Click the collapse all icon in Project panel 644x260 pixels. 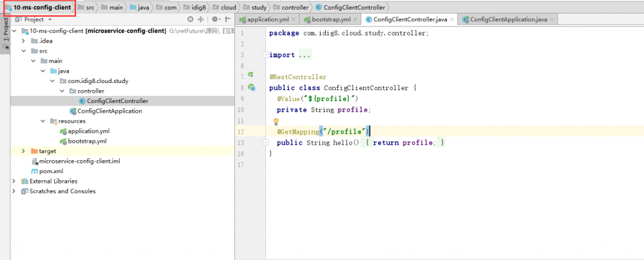pyautogui.click(x=200, y=19)
